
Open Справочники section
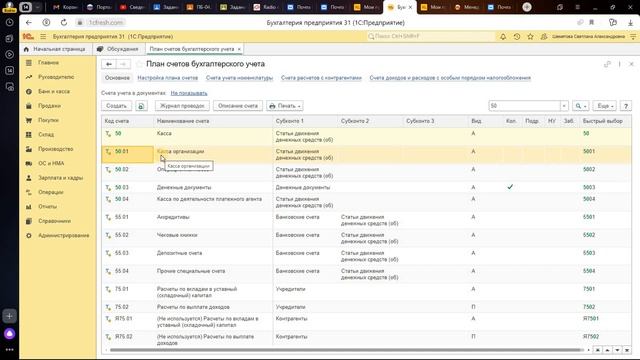[x=54, y=221]
